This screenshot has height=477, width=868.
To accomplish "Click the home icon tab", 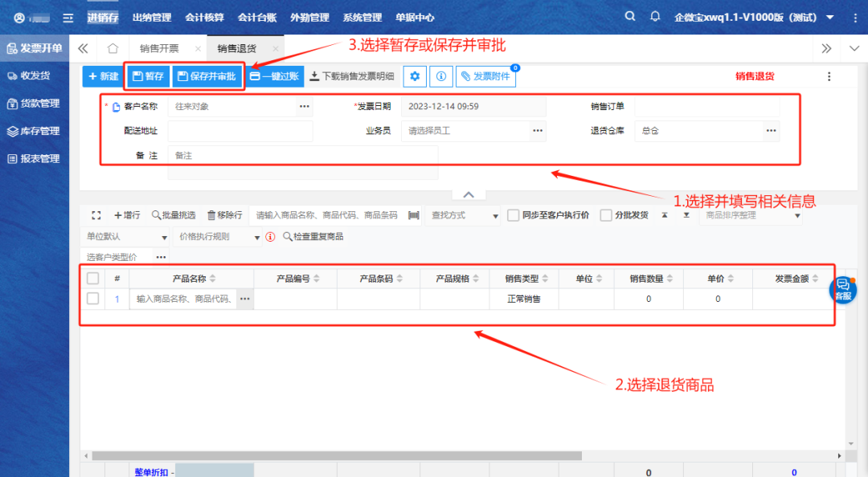I will click(113, 48).
